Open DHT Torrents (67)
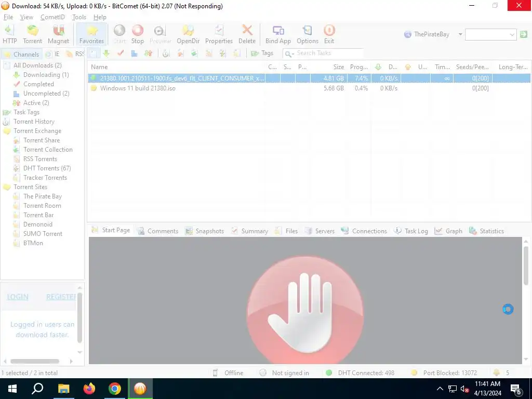 pos(47,168)
